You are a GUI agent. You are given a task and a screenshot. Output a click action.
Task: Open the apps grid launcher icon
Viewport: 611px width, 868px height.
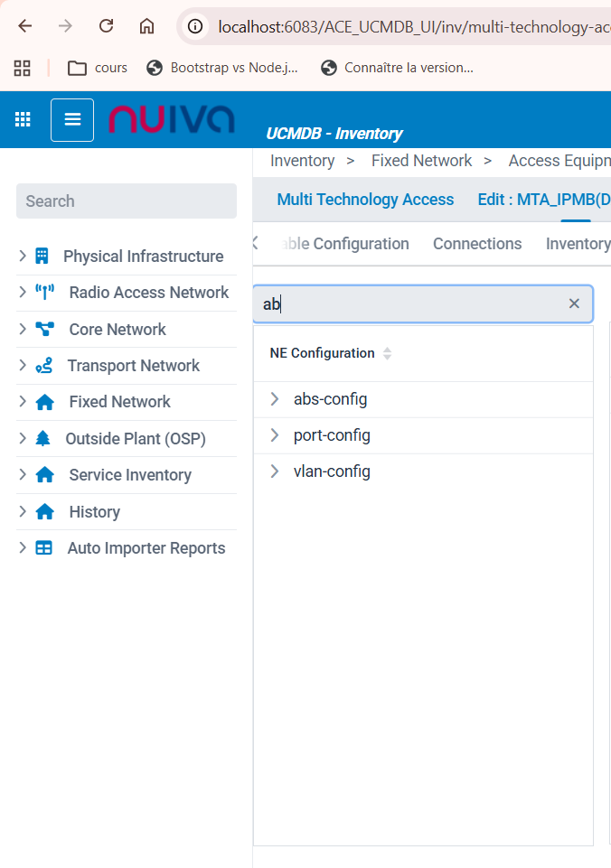click(x=23, y=119)
